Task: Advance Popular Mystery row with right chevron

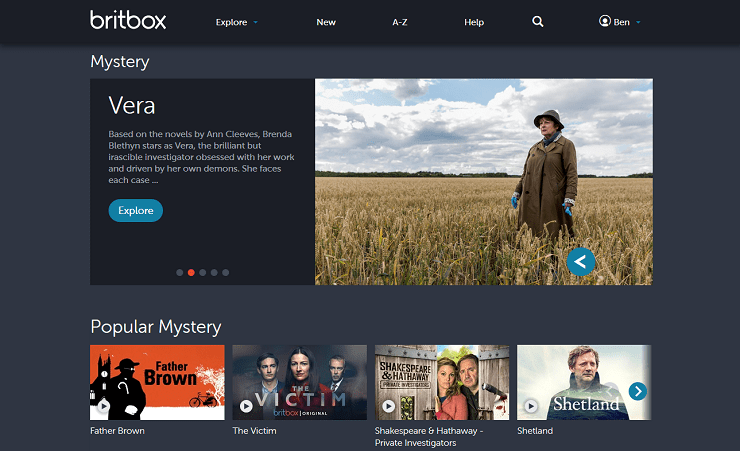Action: [638, 391]
